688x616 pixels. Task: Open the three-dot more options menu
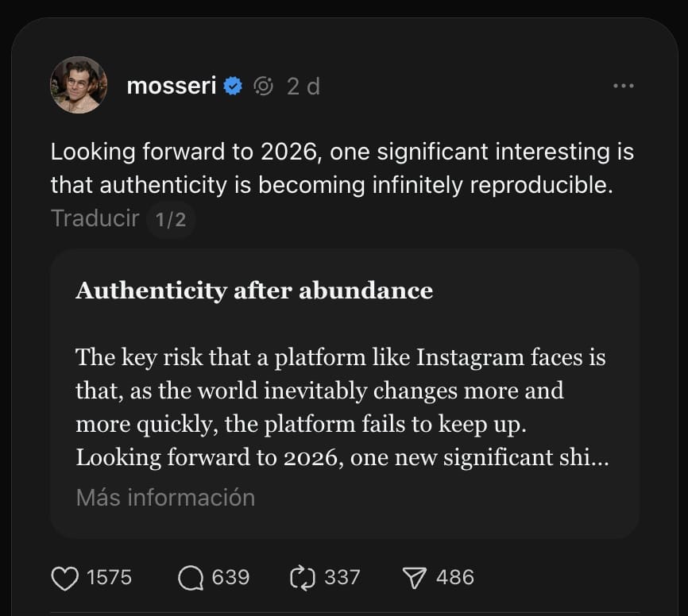click(624, 86)
